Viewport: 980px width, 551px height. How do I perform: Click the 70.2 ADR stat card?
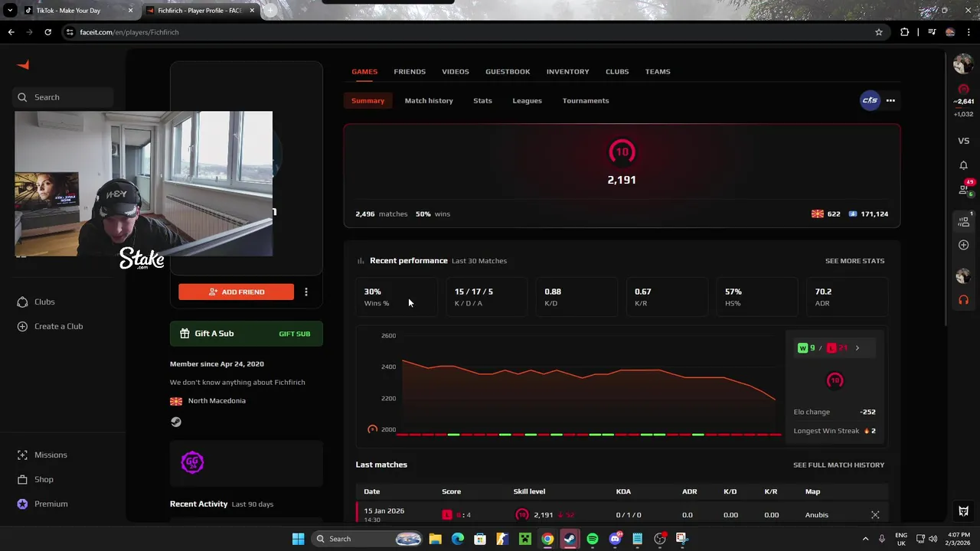[848, 297]
